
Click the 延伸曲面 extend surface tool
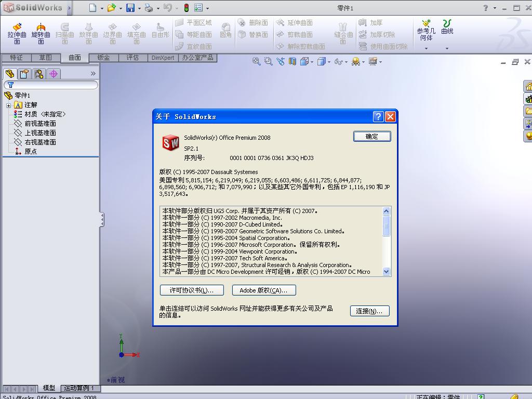pos(294,23)
